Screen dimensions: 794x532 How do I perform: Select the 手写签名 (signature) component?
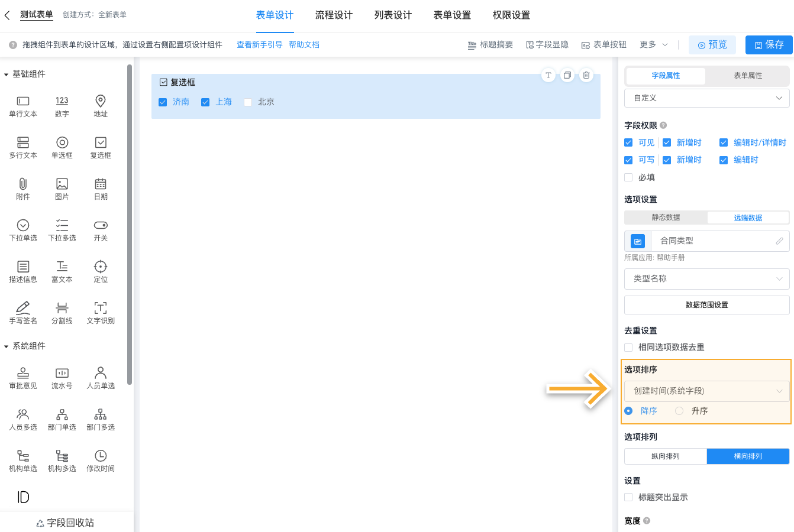[x=22, y=312]
